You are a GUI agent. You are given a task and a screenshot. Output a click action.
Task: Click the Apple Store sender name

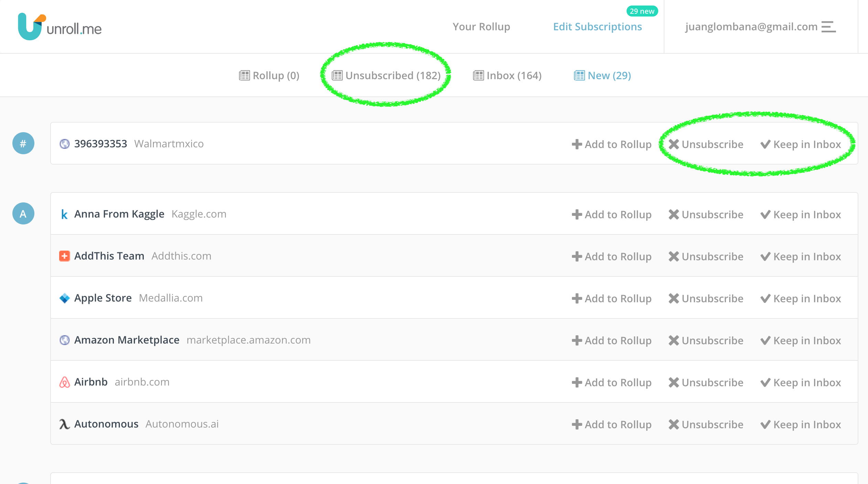103,298
